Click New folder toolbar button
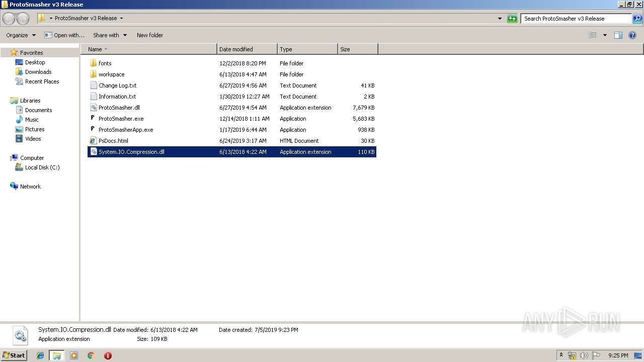 150,35
